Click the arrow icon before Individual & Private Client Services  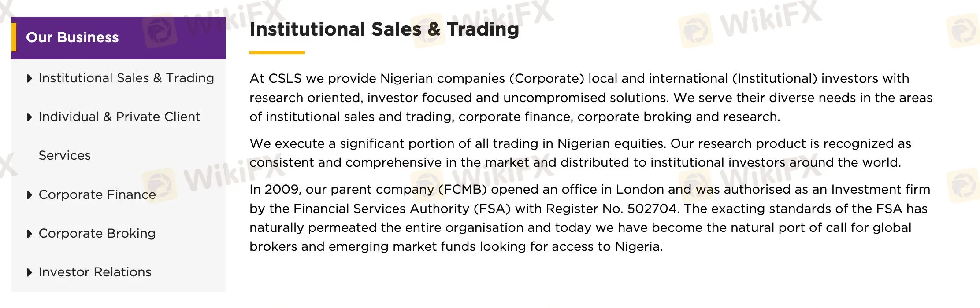(30, 117)
